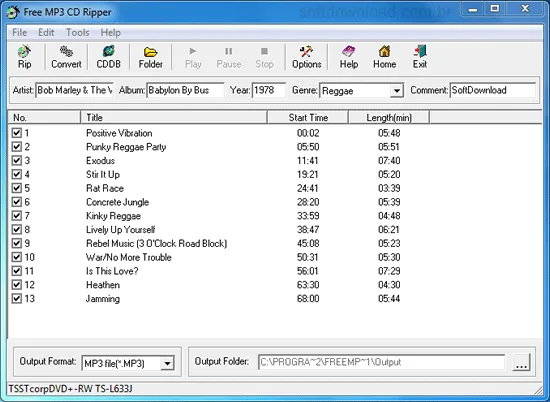Viewport: 550px width, 402px height.
Task: Toggle checkbox for Is This Love?
Action: (16, 271)
